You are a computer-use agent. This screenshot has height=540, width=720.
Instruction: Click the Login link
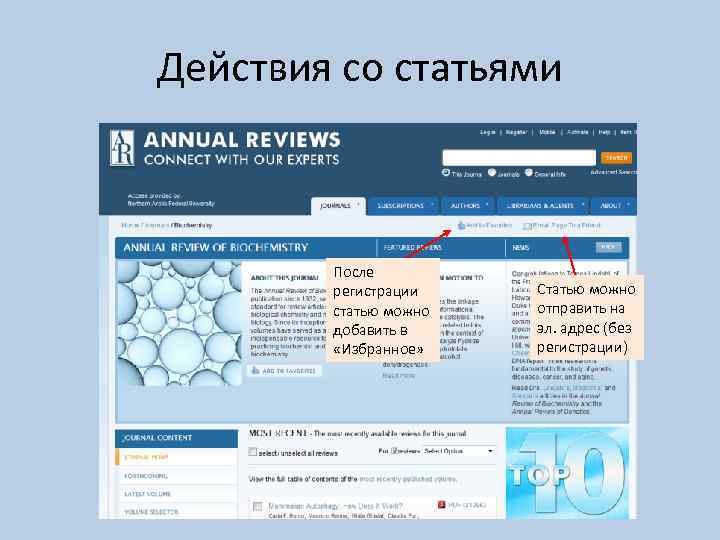[487, 132]
